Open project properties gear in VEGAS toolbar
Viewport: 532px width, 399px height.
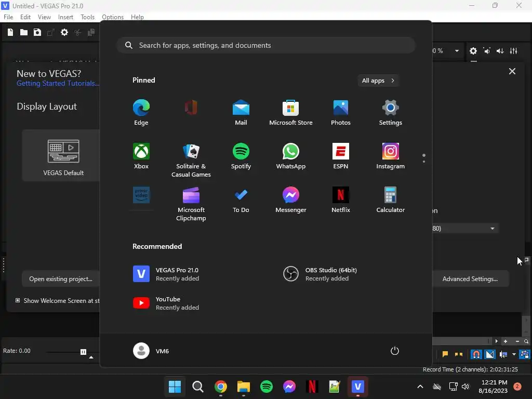coord(64,32)
